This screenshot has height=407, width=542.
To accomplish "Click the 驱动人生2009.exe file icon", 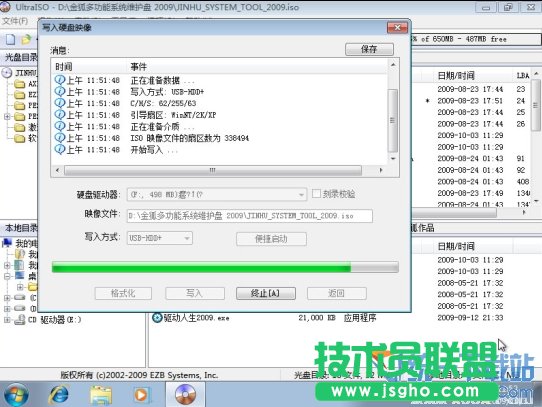I will [157, 317].
